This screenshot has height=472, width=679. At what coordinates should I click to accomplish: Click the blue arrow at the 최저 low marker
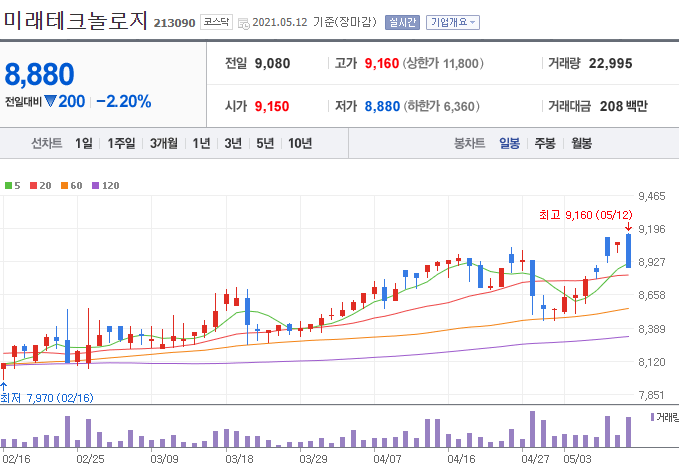point(3,386)
